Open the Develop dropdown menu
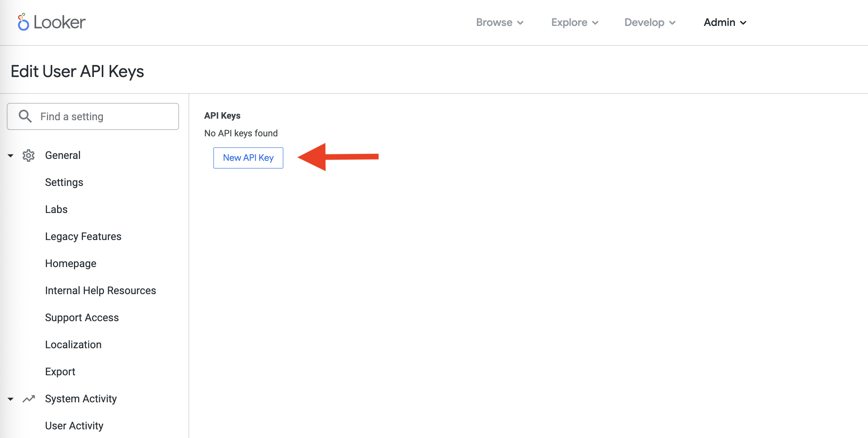This screenshot has height=438, width=868. point(649,23)
